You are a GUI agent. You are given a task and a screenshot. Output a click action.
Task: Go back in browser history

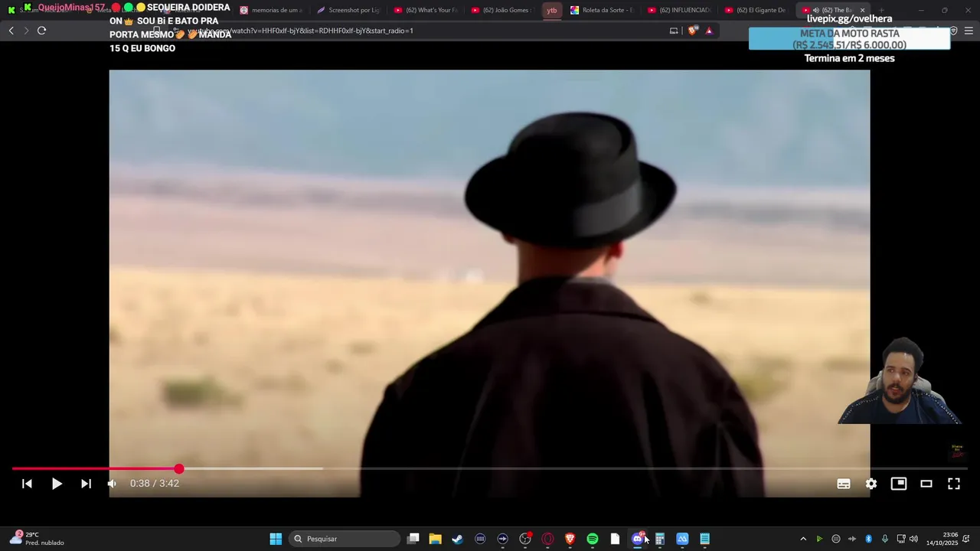click(x=11, y=31)
